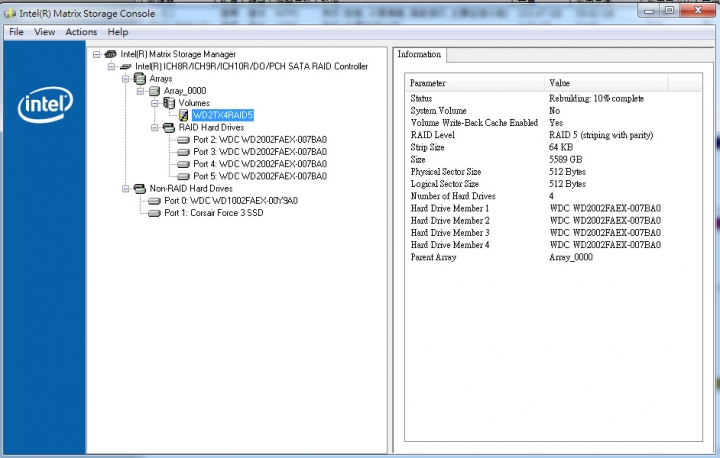
Task: Collapse the Non-RAID Hard Drives node
Action: [x=125, y=188]
